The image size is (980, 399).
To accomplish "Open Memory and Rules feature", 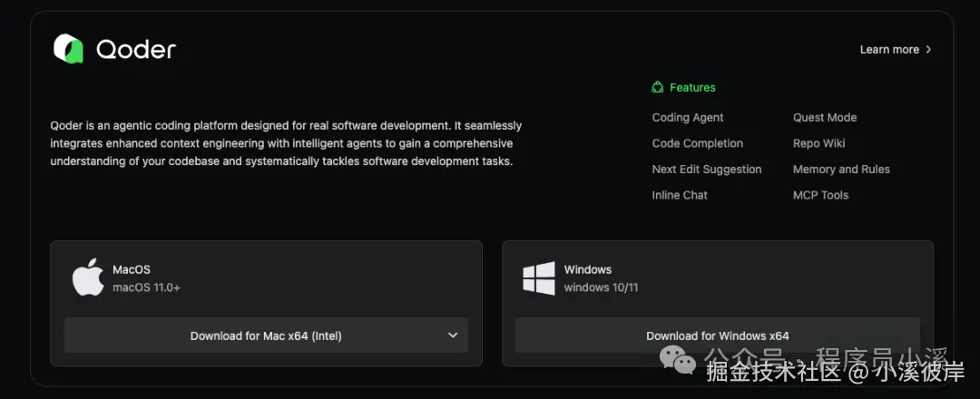I will pyautogui.click(x=841, y=170).
